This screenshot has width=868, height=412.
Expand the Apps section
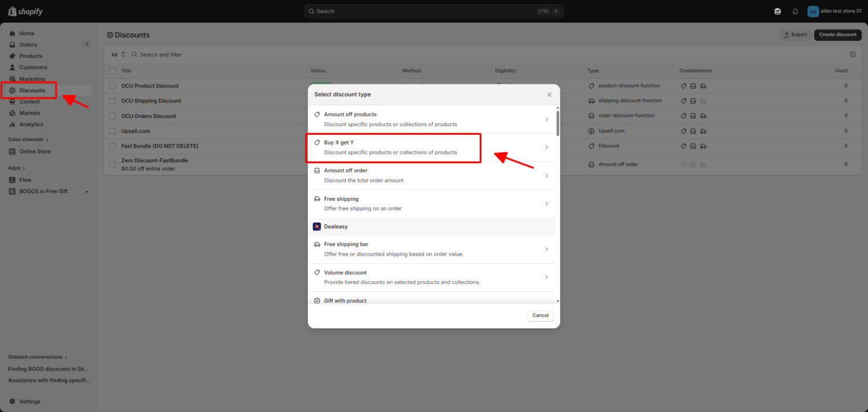pos(16,168)
